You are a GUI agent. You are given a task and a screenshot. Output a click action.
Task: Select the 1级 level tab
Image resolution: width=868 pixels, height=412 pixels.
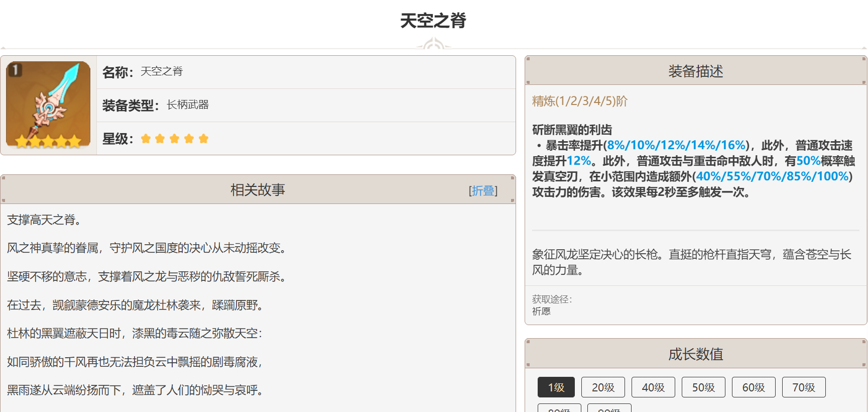[556, 387]
